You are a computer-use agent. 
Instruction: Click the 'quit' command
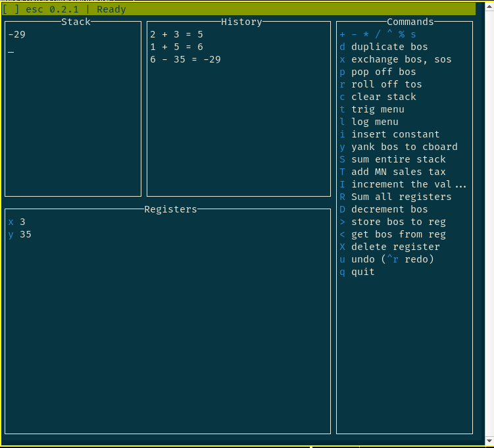coord(357,272)
